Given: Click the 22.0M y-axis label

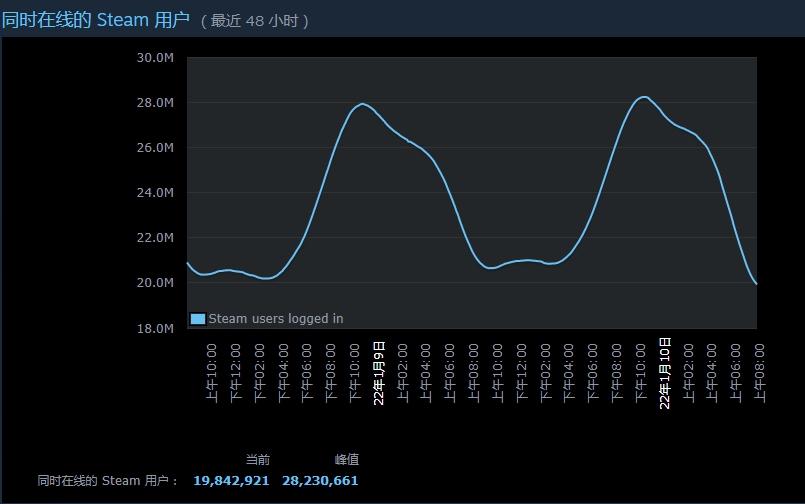Looking at the screenshot, I should pos(155,238).
